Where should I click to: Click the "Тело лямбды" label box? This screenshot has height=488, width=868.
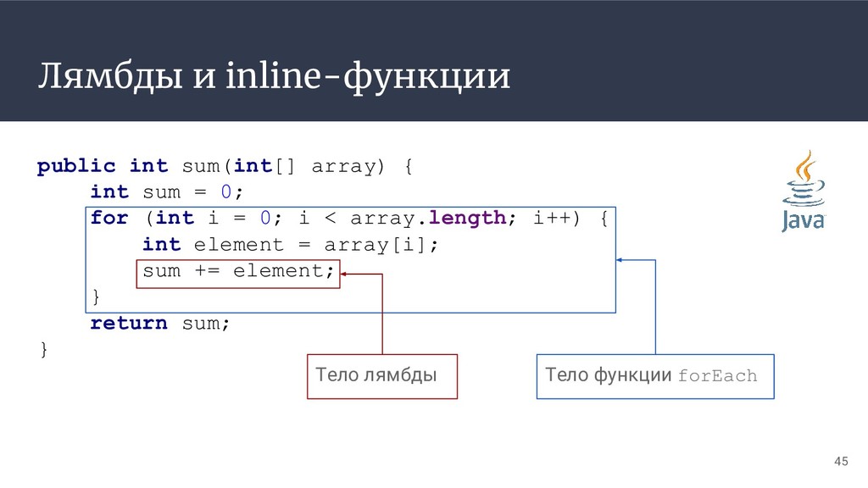click(382, 376)
